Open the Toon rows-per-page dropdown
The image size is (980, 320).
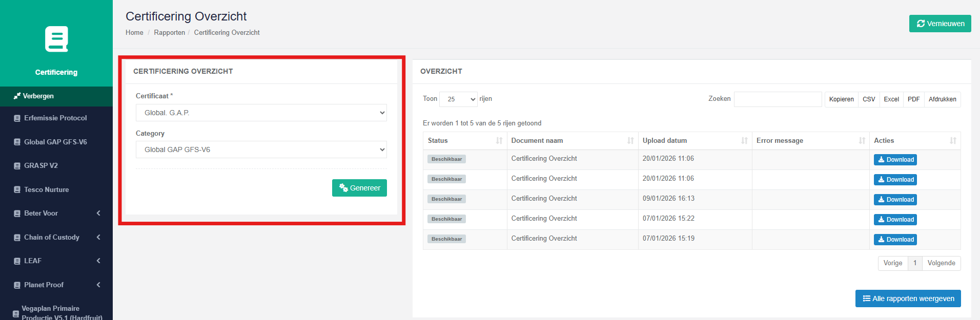[458, 99]
